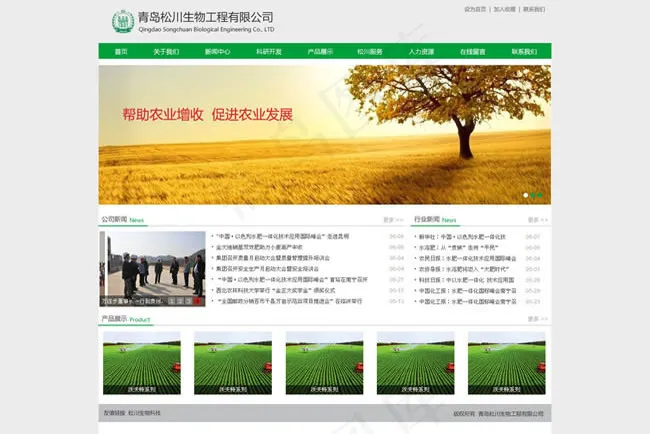The height and width of the screenshot is (434, 650).
Task: Click the Songchuan company logo icon
Action: click(122, 22)
